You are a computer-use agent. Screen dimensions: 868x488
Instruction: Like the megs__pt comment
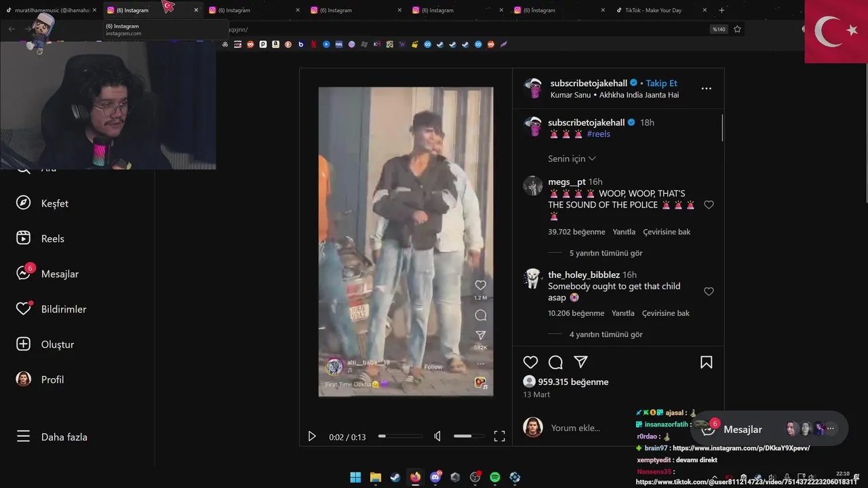[709, 205]
